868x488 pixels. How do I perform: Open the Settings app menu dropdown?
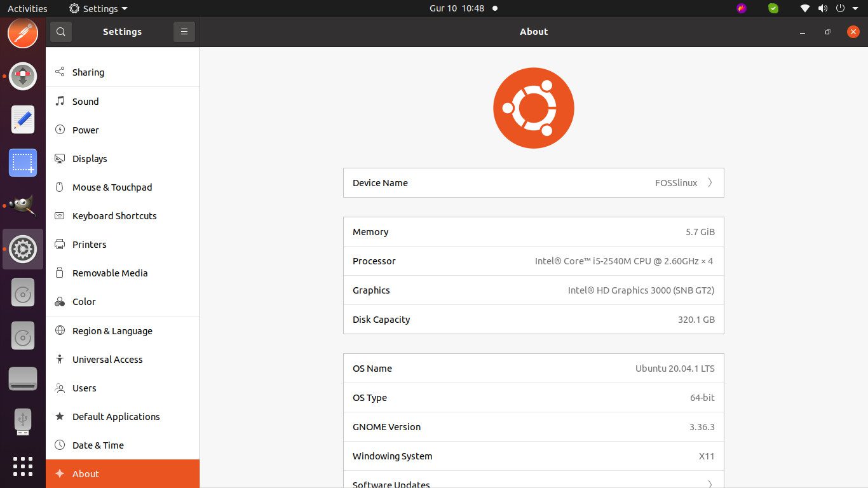coord(98,8)
